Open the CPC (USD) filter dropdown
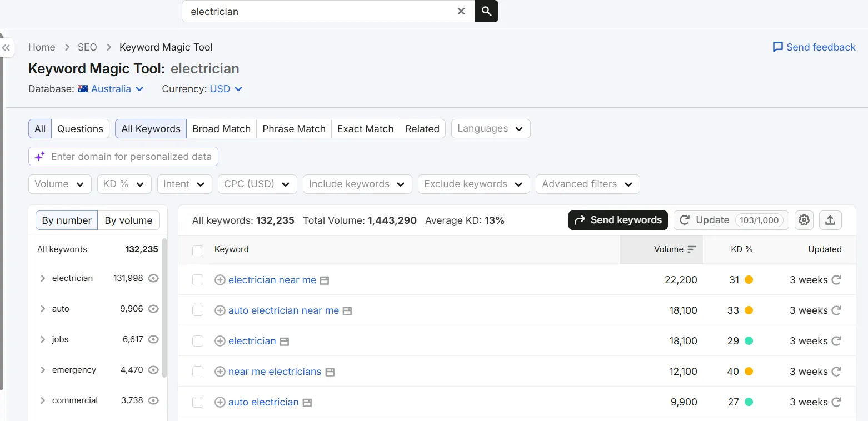This screenshot has height=421, width=868. pos(257,184)
